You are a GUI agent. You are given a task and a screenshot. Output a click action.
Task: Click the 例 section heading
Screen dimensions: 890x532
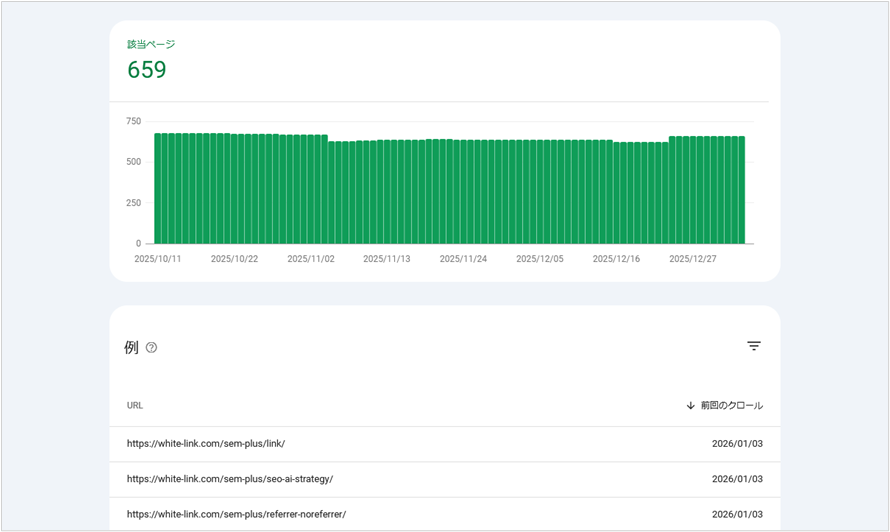point(131,348)
